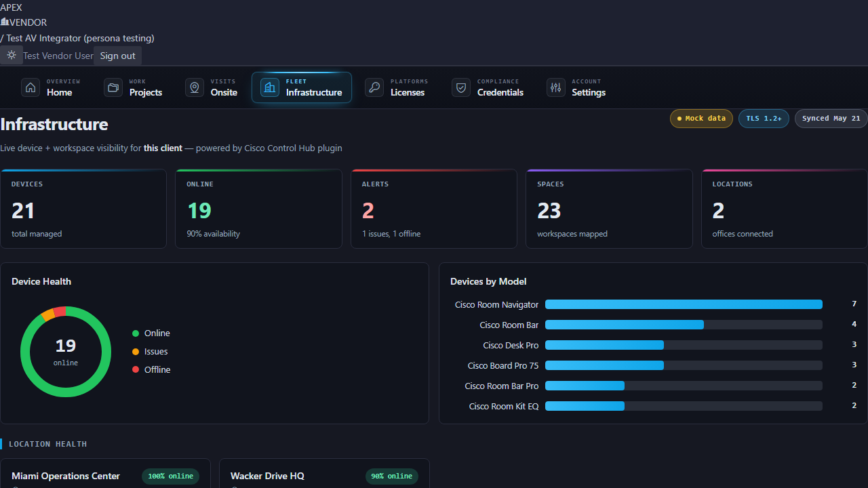The height and width of the screenshot is (488, 868).
Task: Select the Offline legend entry
Action: [x=151, y=370]
